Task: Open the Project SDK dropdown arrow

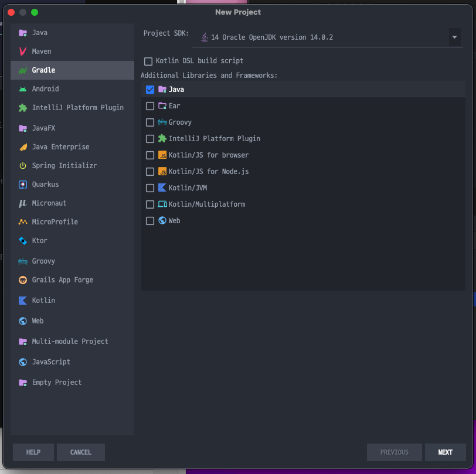Action: [x=454, y=37]
